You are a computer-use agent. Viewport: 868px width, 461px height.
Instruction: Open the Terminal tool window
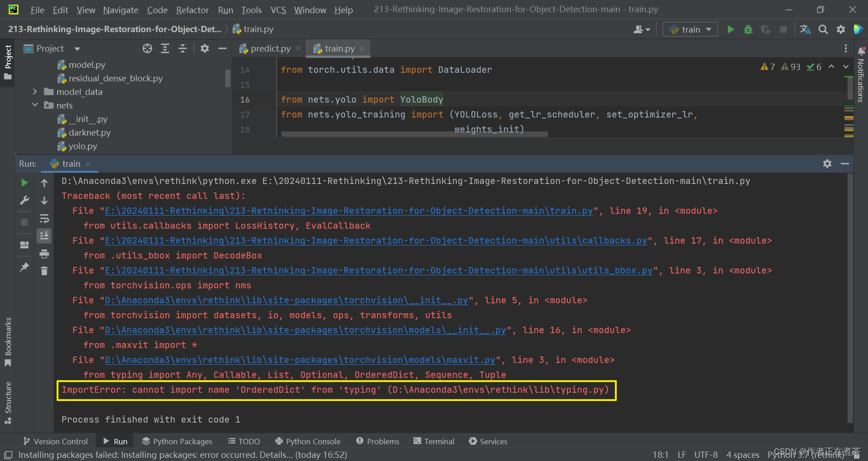[434, 441]
